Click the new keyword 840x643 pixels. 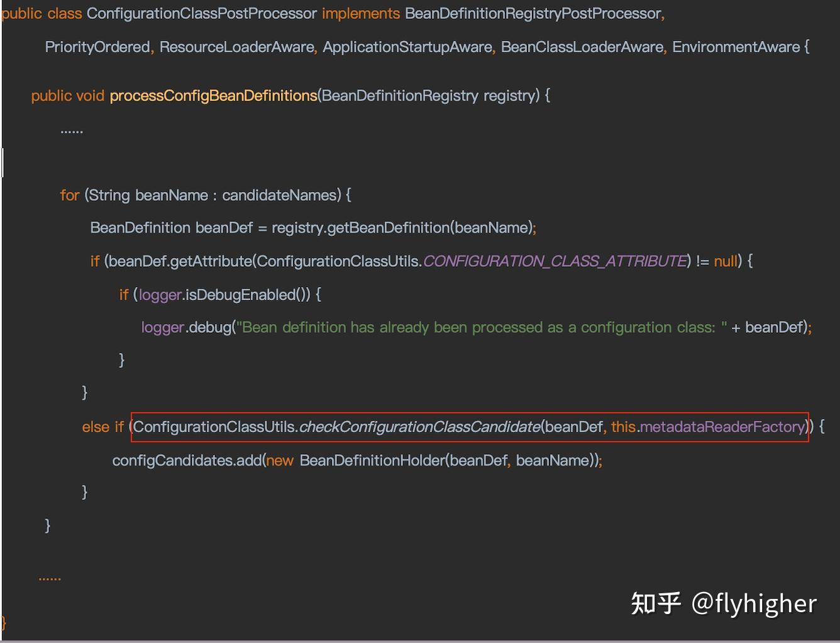(280, 461)
